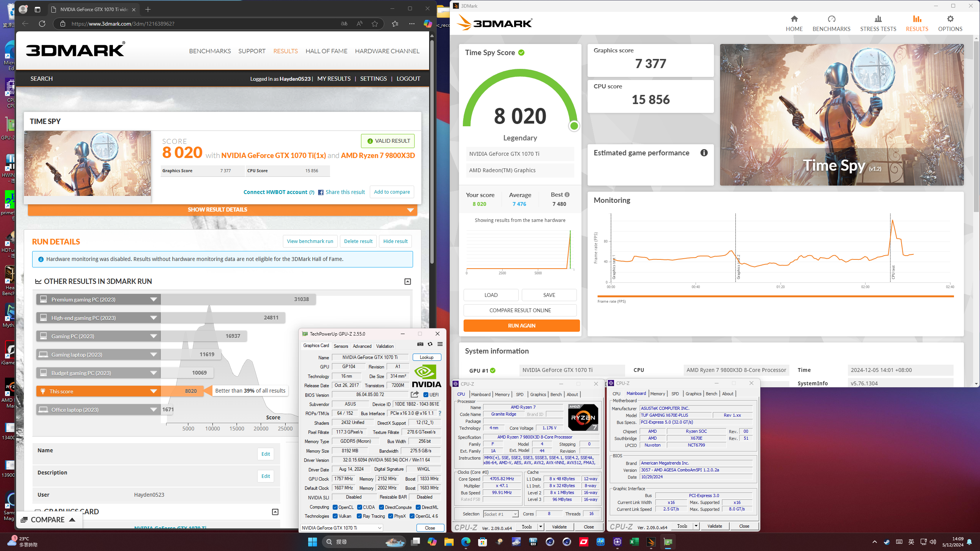Toggle Ray Tracing checkbox in GPU-Z
Viewport: 980px width, 551px height.
tap(359, 516)
